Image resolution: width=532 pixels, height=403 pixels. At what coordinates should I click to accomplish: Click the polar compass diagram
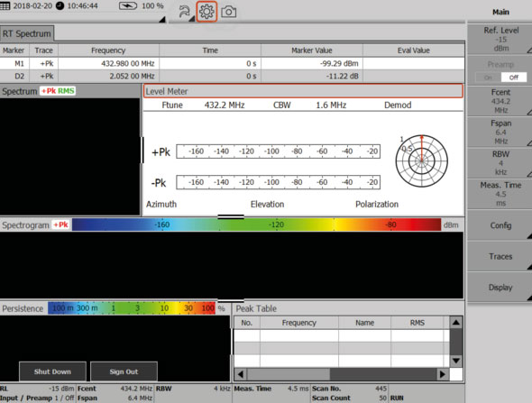(422, 160)
